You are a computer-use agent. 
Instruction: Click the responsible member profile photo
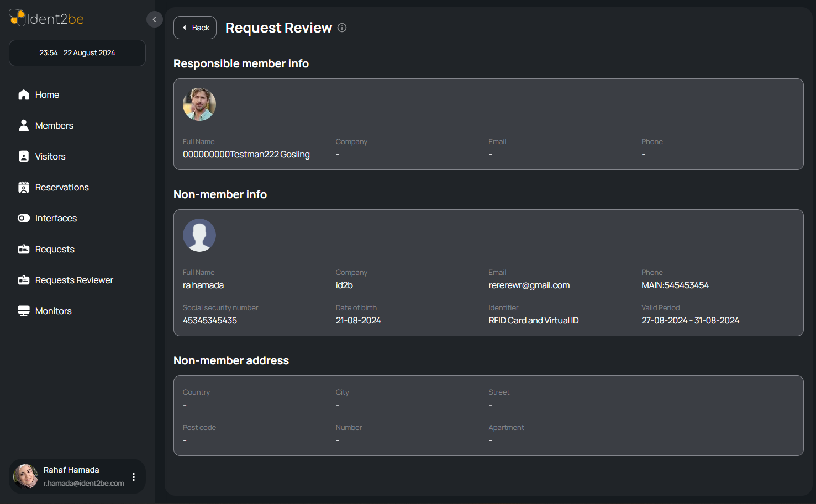click(x=199, y=104)
